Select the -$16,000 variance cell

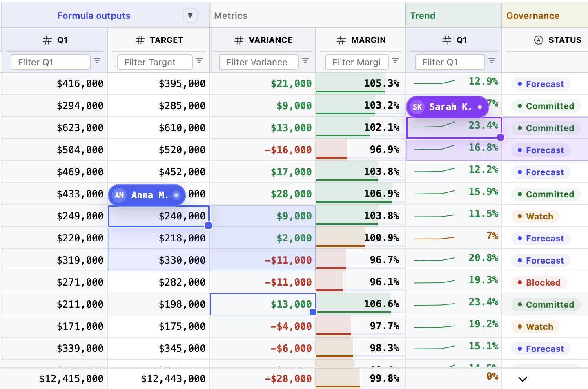pyautogui.click(x=263, y=150)
